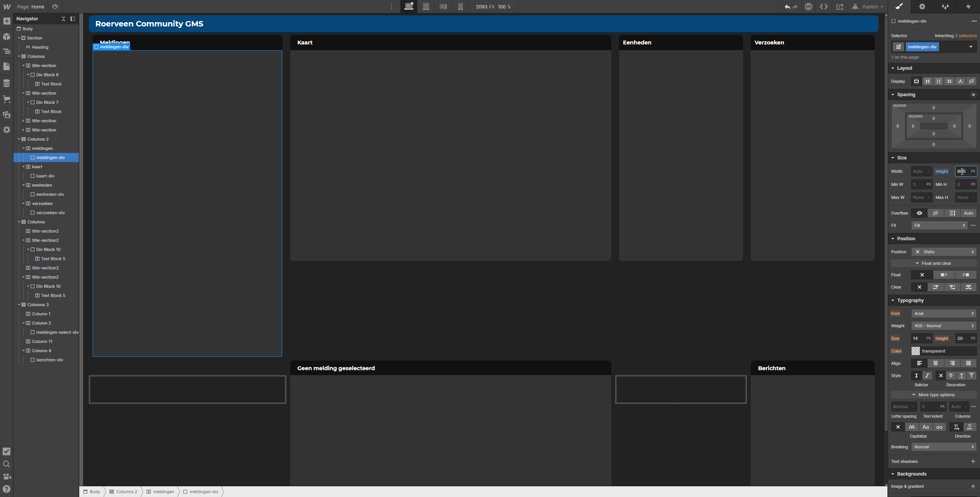Switch to the Interactions lightning tab
This screenshot has height=497, width=980.
pos(968,7)
